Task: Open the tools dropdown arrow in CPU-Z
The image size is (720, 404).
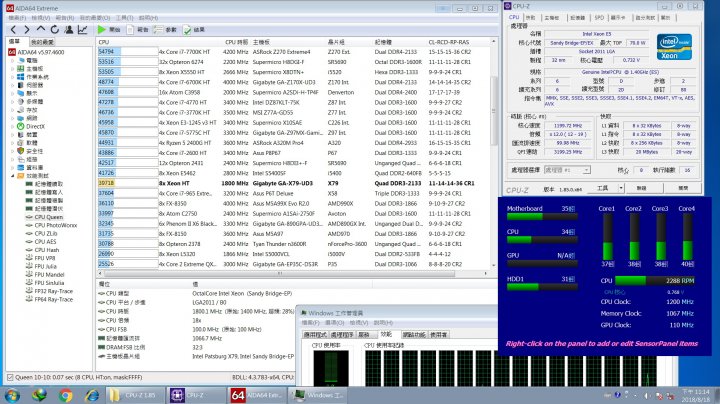Action: pos(620,188)
